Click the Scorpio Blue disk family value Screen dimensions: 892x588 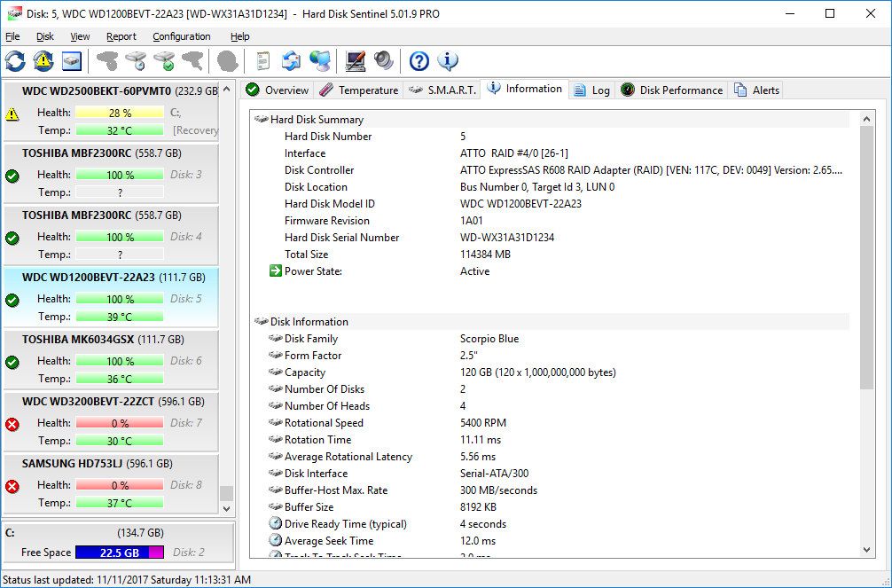pos(489,339)
